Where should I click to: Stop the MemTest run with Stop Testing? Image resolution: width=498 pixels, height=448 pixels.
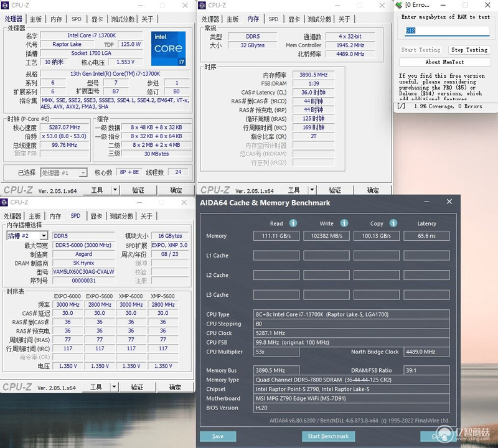469,50
